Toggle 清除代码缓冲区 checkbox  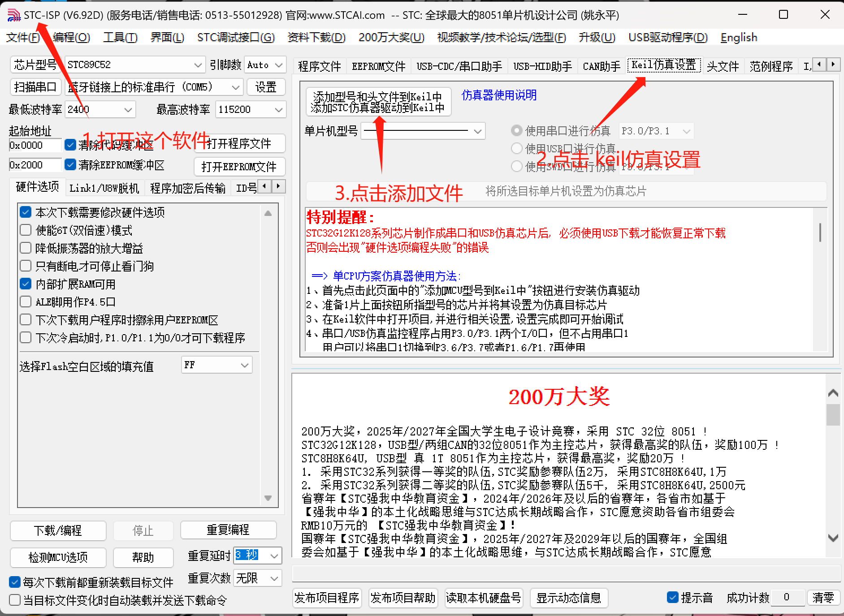[70, 145]
